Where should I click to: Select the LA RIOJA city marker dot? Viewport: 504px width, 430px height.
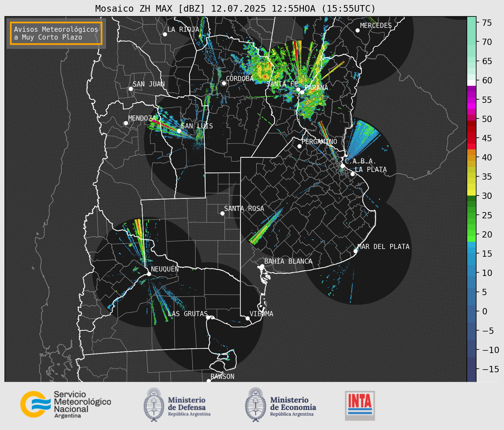click(x=165, y=34)
